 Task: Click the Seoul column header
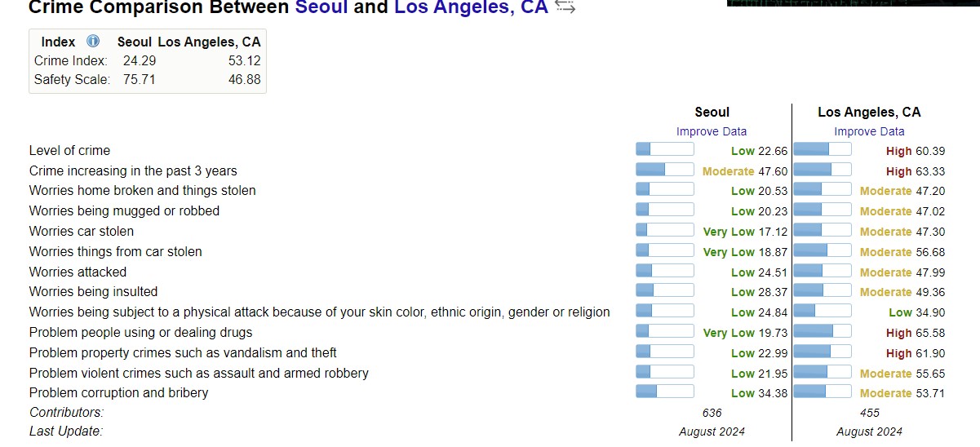[712, 113]
